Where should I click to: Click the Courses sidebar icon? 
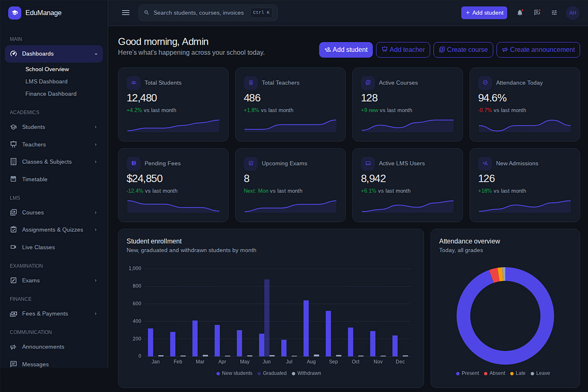click(13, 213)
